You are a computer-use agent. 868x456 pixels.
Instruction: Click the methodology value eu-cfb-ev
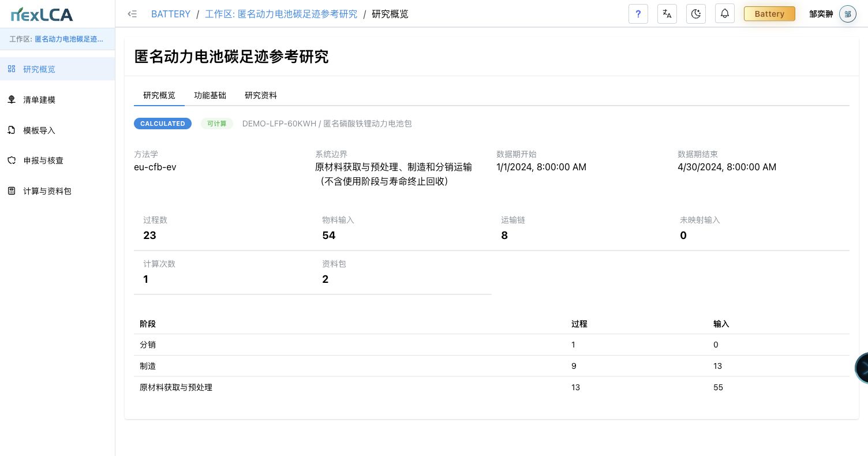click(155, 167)
